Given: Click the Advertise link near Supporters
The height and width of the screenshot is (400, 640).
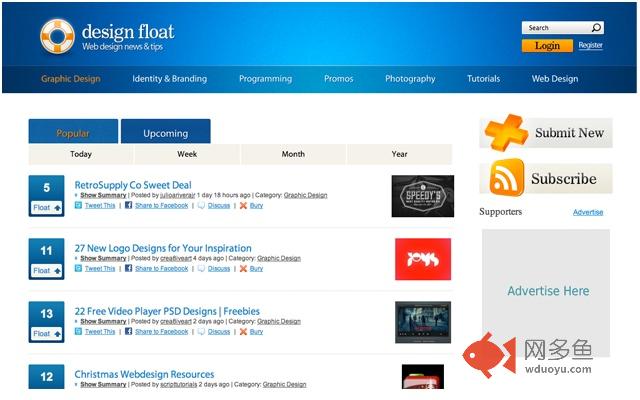Looking at the screenshot, I should click(x=588, y=212).
